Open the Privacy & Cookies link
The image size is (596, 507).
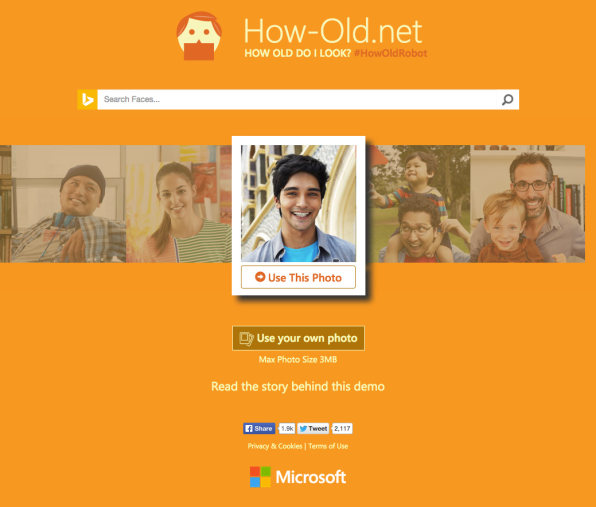[x=275, y=446]
